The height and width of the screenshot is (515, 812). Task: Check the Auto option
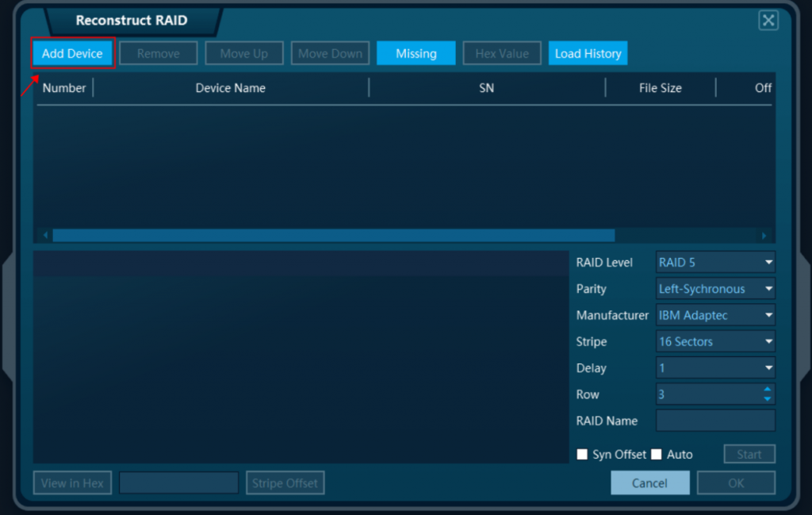point(656,454)
